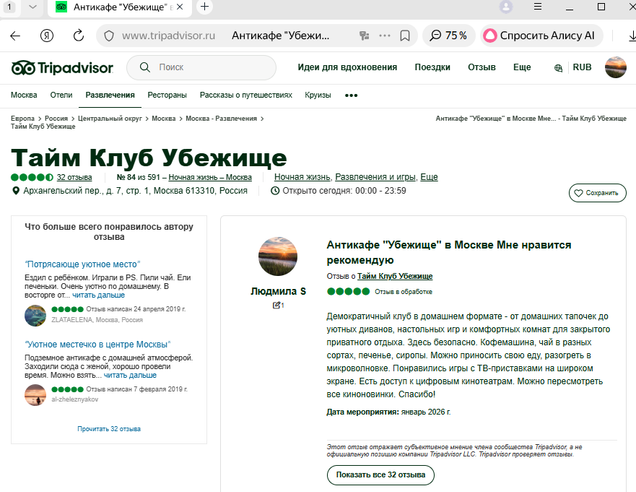Viewport: 636px width, 492px height.
Task: Click the Россия breadcrumb
Action: [x=56, y=118]
